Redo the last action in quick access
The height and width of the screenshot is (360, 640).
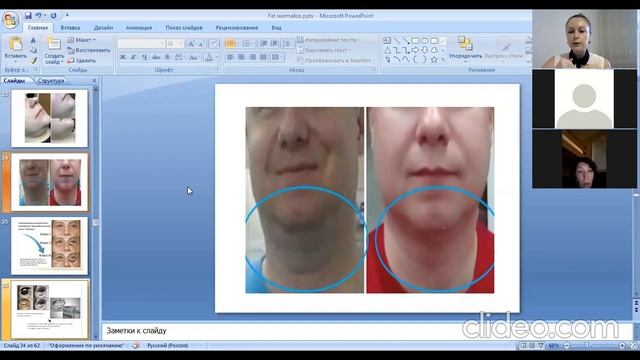[x=53, y=16]
